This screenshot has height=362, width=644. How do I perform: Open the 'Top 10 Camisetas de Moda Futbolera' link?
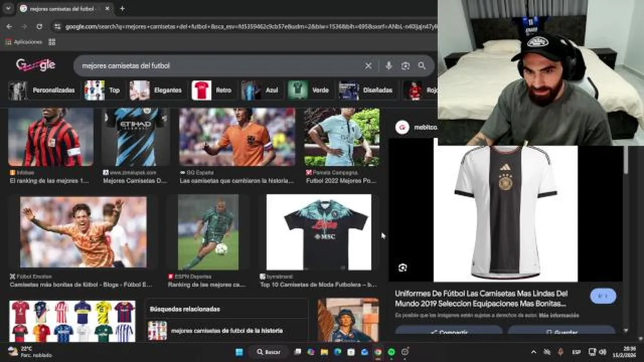[318, 285]
